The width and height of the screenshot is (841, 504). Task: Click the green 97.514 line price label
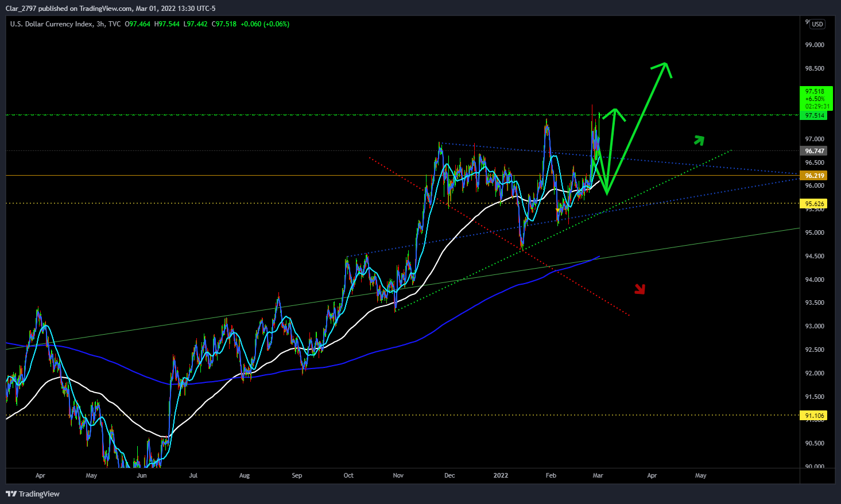815,115
